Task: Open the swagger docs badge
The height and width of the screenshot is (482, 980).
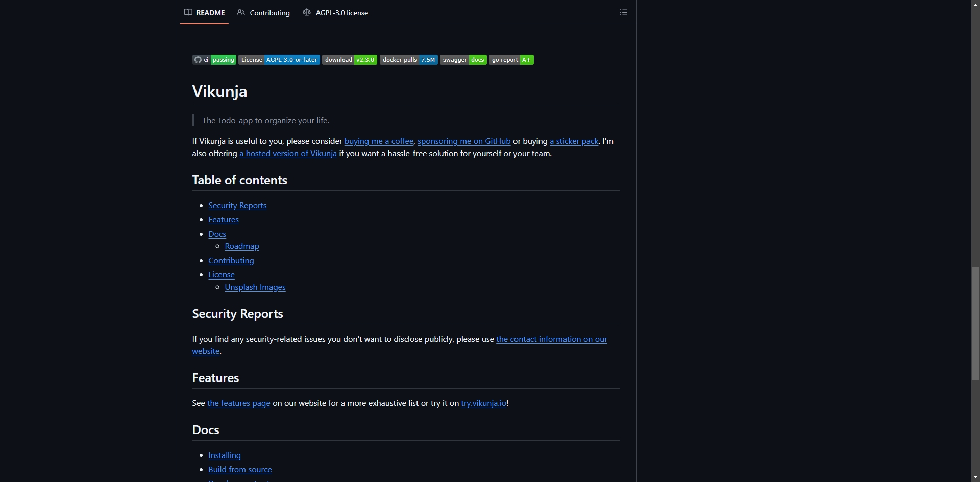Action: click(x=463, y=60)
